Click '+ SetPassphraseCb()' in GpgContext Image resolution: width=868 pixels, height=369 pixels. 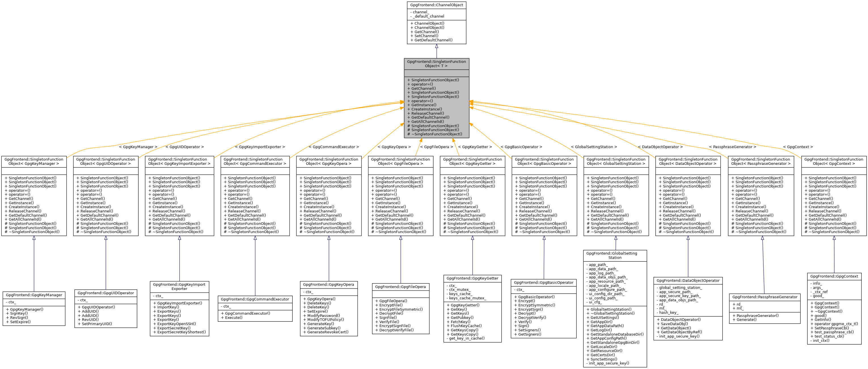click(830, 328)
